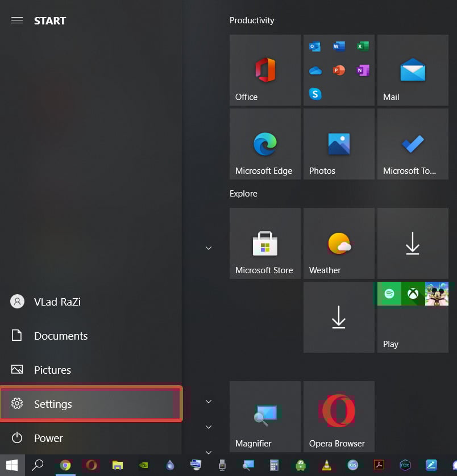
Task: Launch Outlook from the Office apps folder
Action: pos(315,47)
